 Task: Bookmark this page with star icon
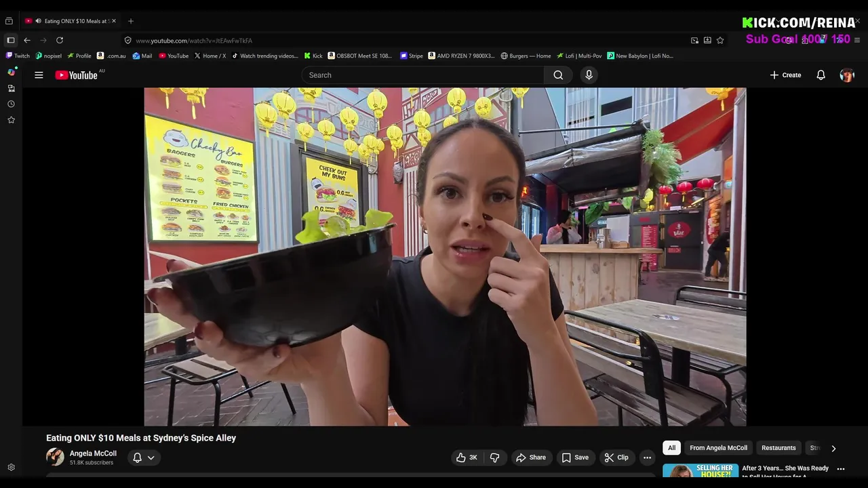tap(720, 40)
